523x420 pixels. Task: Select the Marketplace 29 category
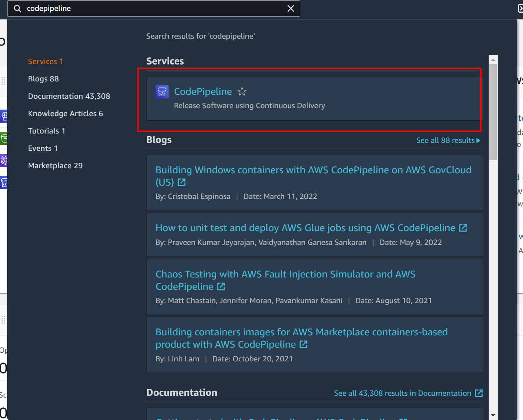[55, 165]
